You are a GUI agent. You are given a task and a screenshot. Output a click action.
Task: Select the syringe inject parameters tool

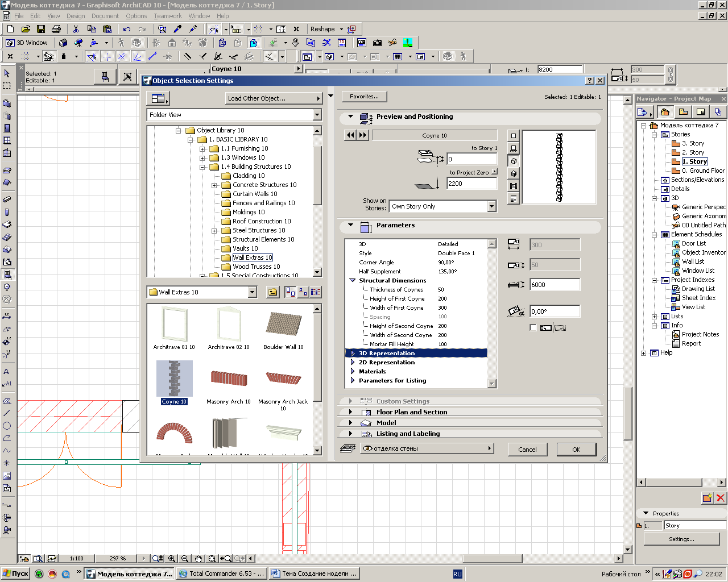pos(193,29)
